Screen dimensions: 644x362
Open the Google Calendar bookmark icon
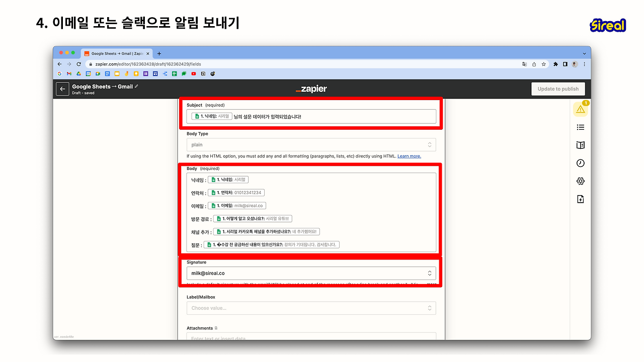tap(89, 74)
